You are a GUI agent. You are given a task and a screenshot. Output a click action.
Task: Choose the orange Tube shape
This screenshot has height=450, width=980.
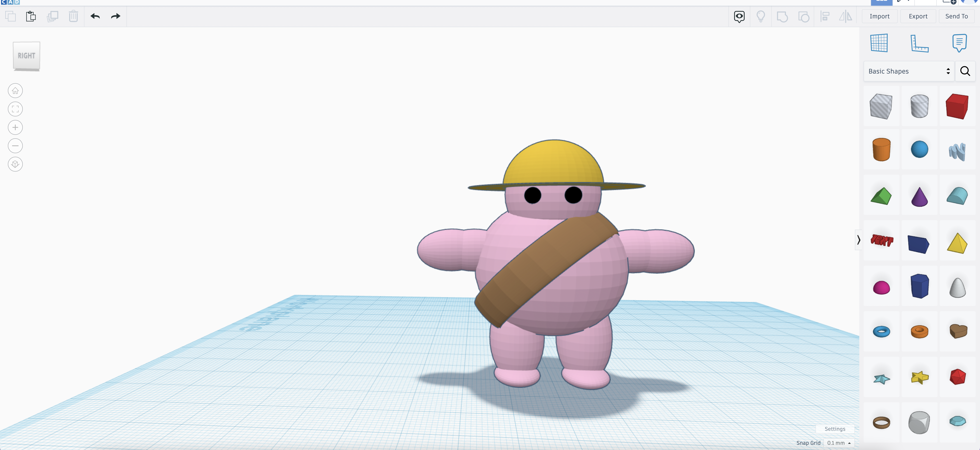click(919, 332)
